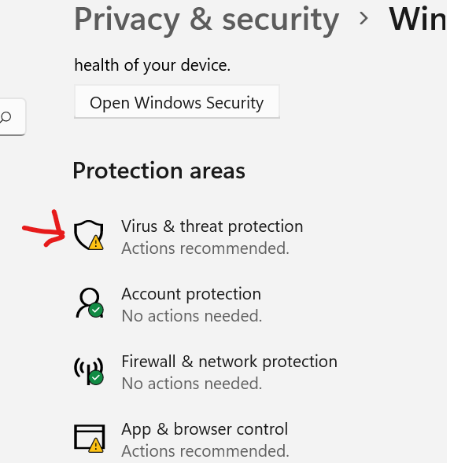This screenshot has width=476, height=463.
Task: Click the Virus & threat protection shield icon
Action: tap(89, 235)
